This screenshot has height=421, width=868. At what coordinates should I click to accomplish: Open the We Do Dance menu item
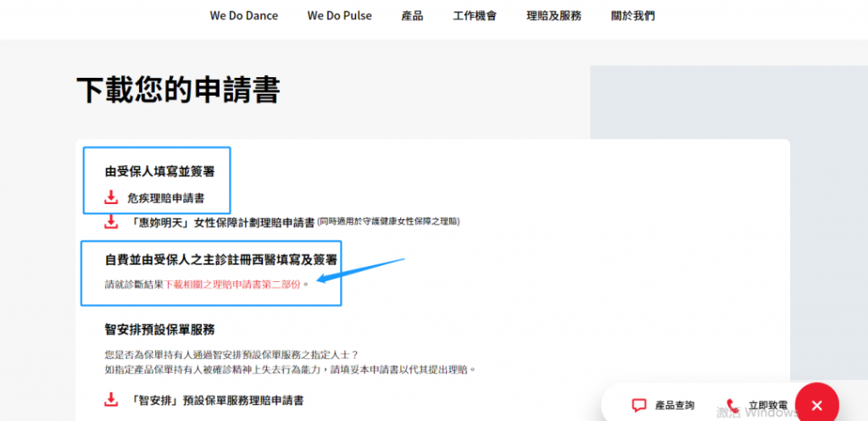pyautogui.click(x=243, y=15)
